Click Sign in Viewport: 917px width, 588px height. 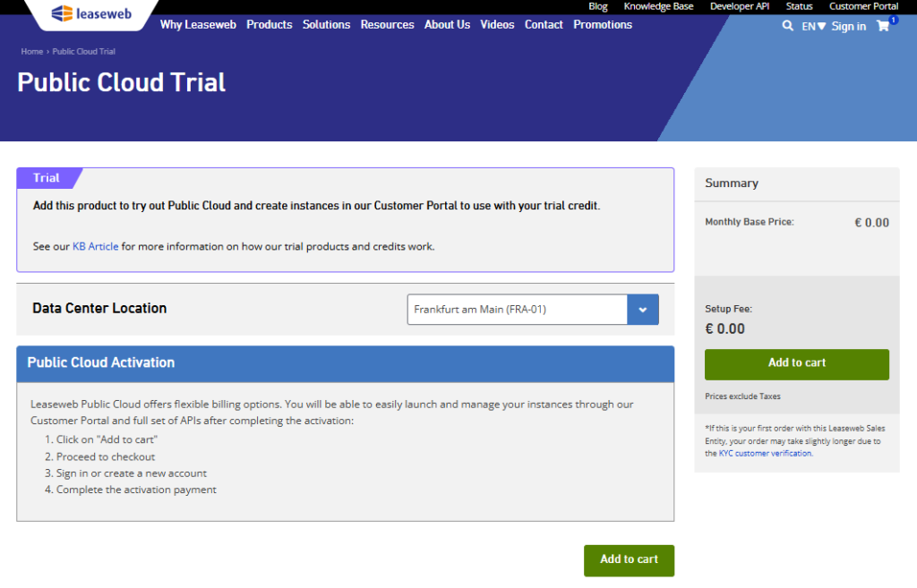tap(849, 26)
